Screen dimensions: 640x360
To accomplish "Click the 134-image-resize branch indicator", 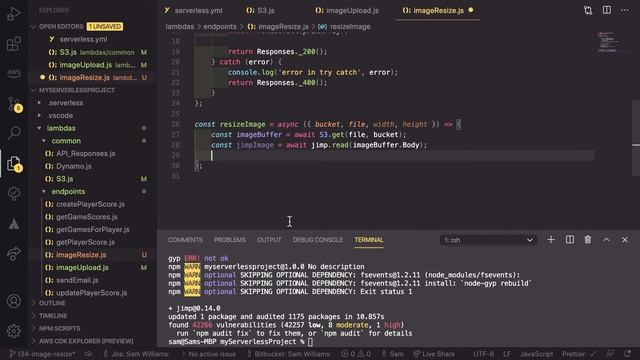I will point(42,354).
